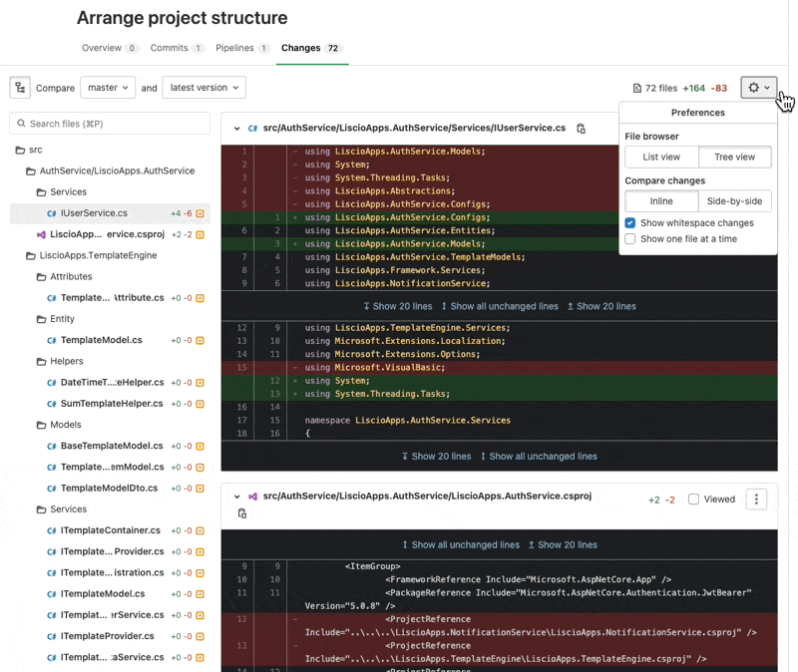This screenshot has width=798, height=672.
Task: Click the file browser toggle icon beside Compare
Action: 20,88
